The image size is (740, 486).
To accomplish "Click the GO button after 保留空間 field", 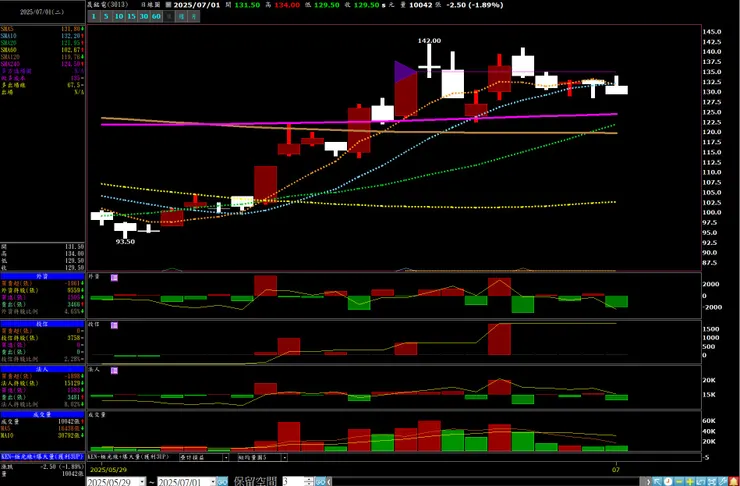I will coord(320,482).
